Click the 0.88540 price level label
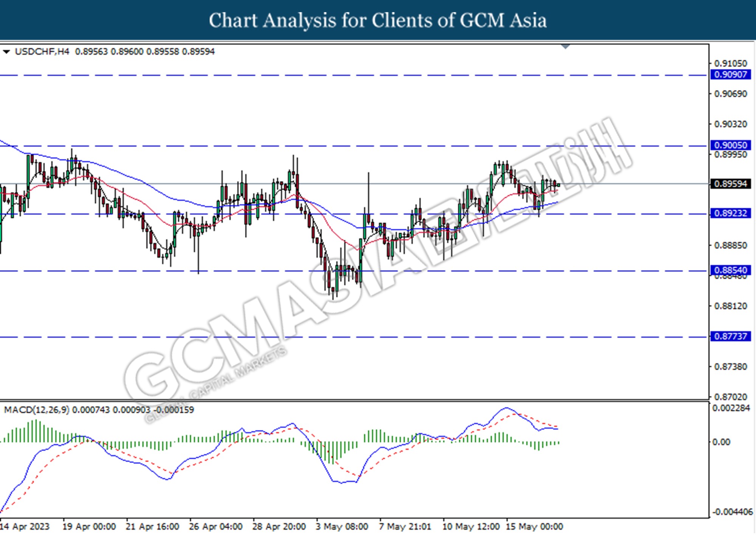756x540 pixels. [x=730, y=270]
